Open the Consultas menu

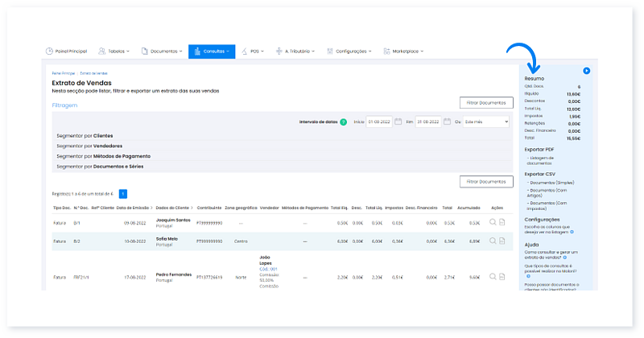212,52
